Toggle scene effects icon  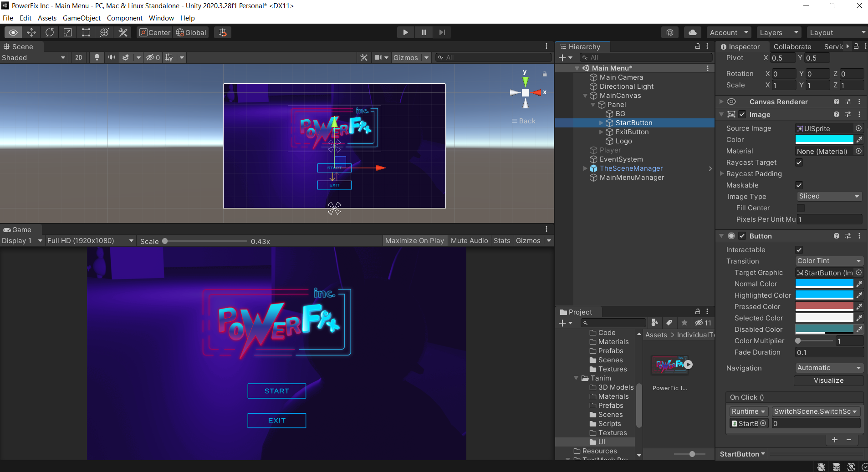click(126, 57)
